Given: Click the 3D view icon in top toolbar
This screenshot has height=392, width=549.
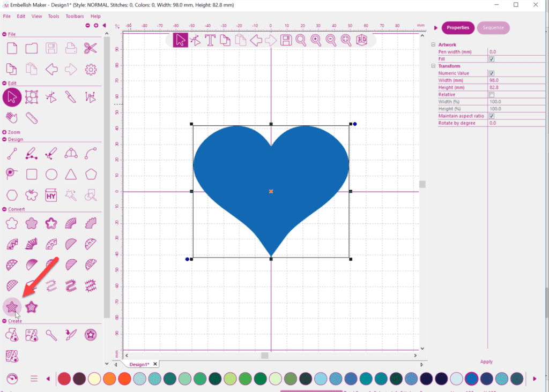Looking at the screenshot, I should point(362,40).
